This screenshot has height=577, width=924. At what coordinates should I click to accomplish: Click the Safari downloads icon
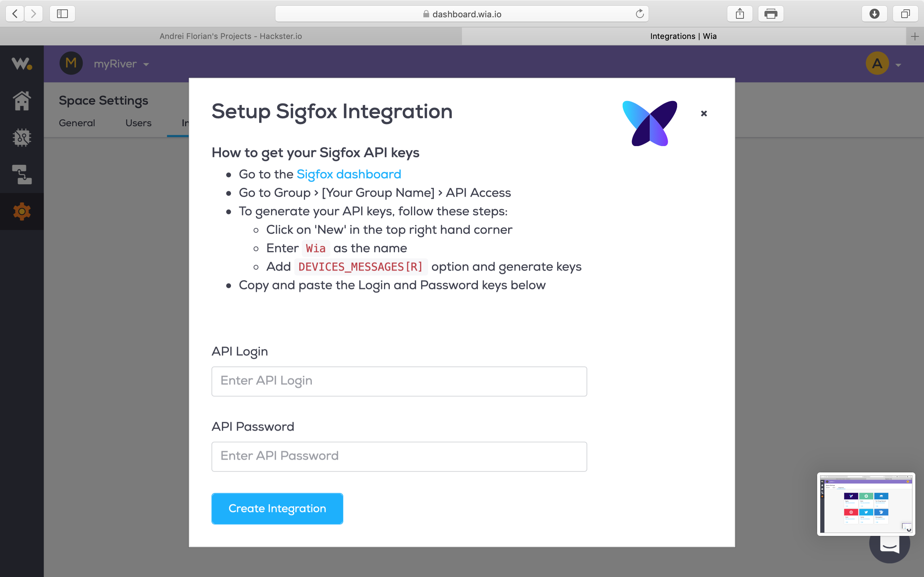(874, 14)
